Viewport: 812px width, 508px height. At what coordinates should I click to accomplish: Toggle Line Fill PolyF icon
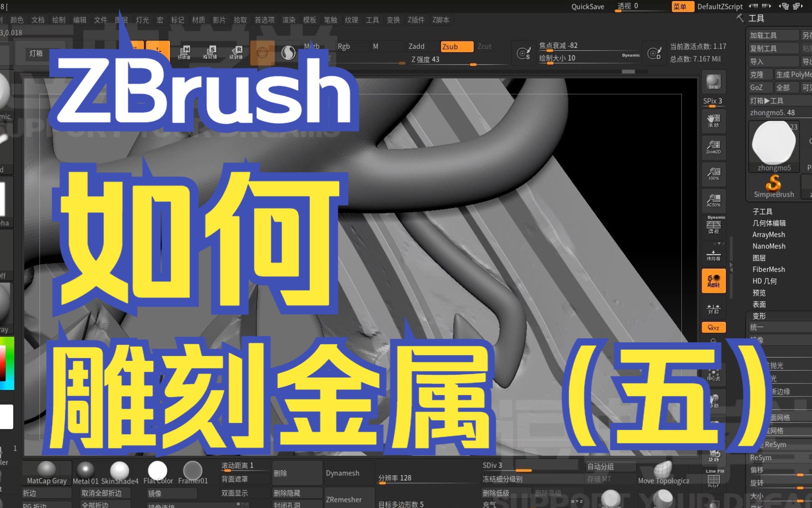pyautogui.click(x=713, y=478)
